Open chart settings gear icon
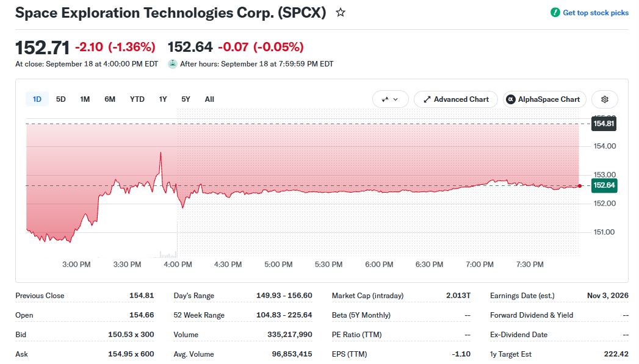Viewport: 639px width, 364px height. point(605,99)
